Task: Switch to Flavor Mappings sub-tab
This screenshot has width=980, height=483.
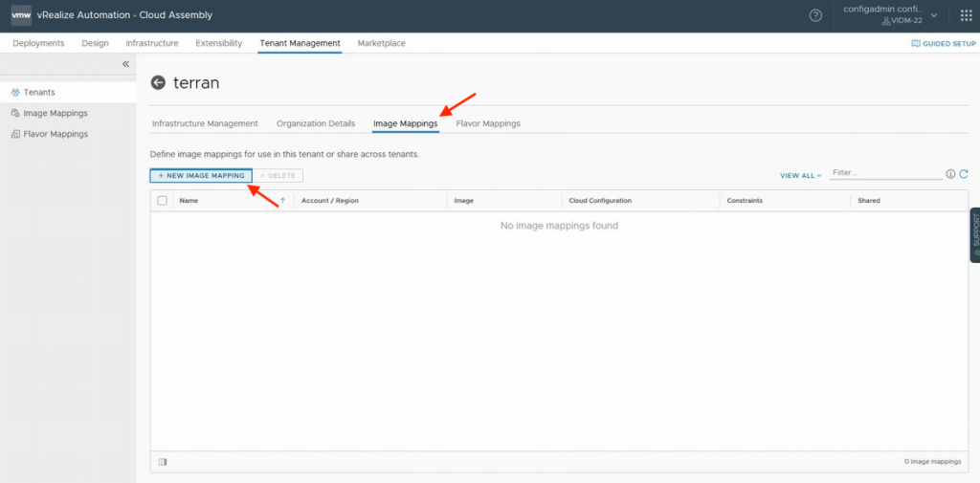Action: point(488,123)
